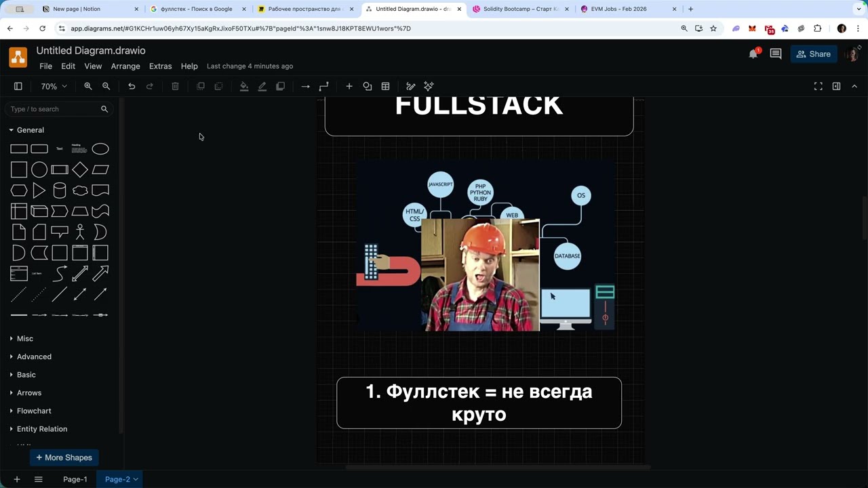Open the Help menu
Image resolution: width=868 pixels, height=488 pixels.
189,66
